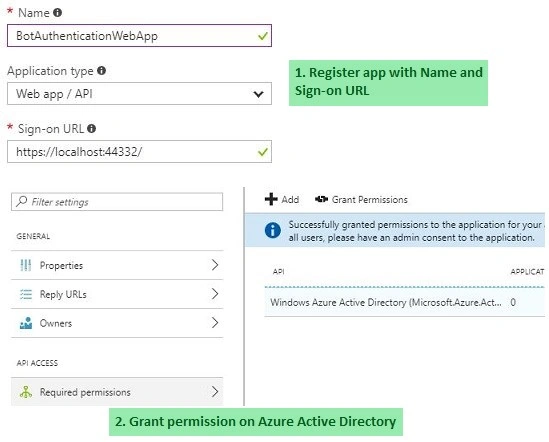Image resolution: width=549 pixels, height=442 pixels.
Task: Click the Filter settings search field
Action: click(x=117, y=202)
